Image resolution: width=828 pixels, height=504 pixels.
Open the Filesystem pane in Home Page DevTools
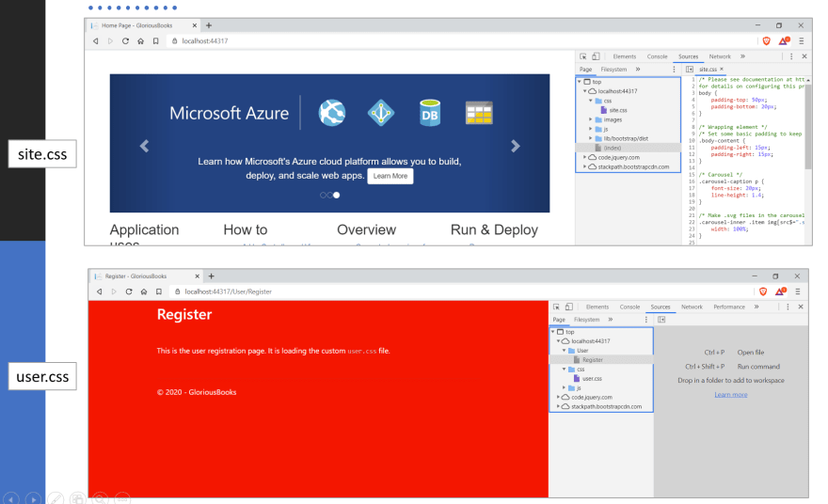613,70
